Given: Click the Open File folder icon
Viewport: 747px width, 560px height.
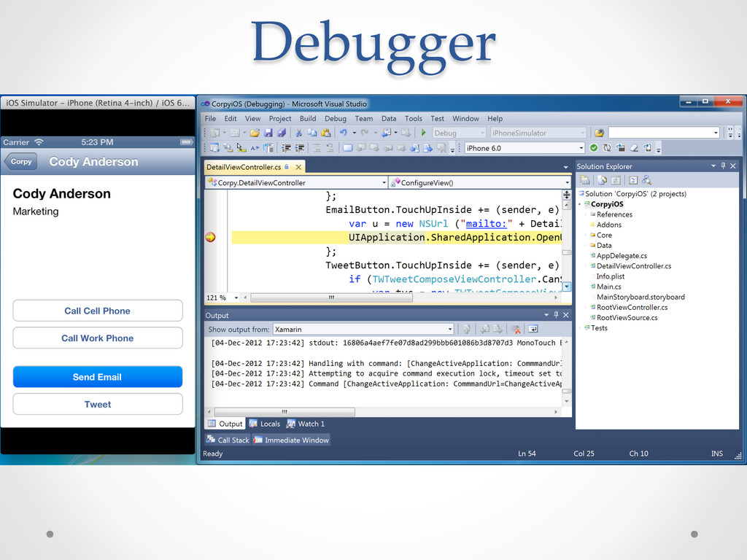Looking at the screenshot, I should pyautogui.click(x=255, y=133).
